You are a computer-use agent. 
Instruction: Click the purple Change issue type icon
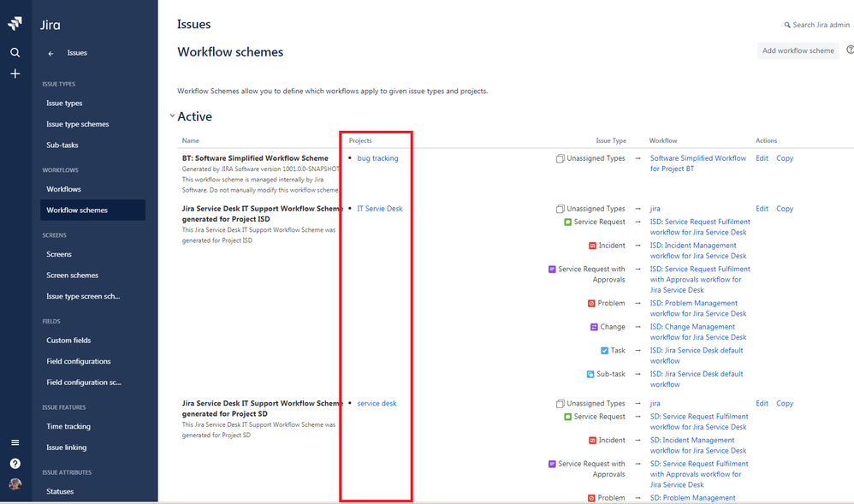pos(594,327)
